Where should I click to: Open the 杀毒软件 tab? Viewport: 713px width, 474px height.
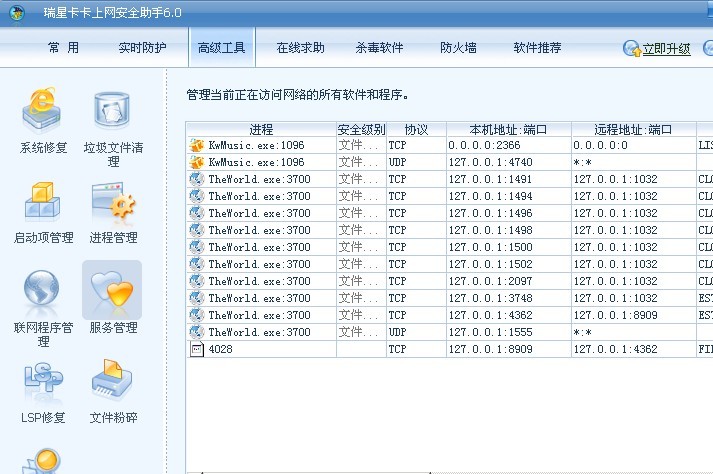tap(379, 47)
